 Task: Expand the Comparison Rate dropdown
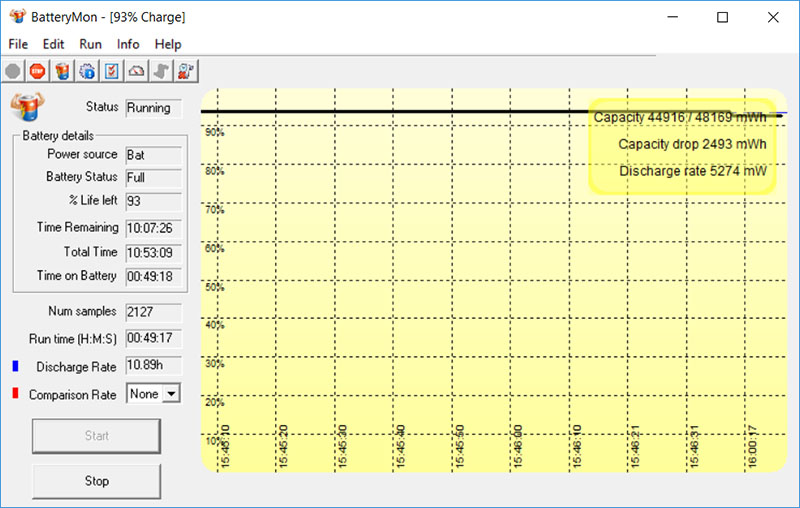(x=171, y=394)
